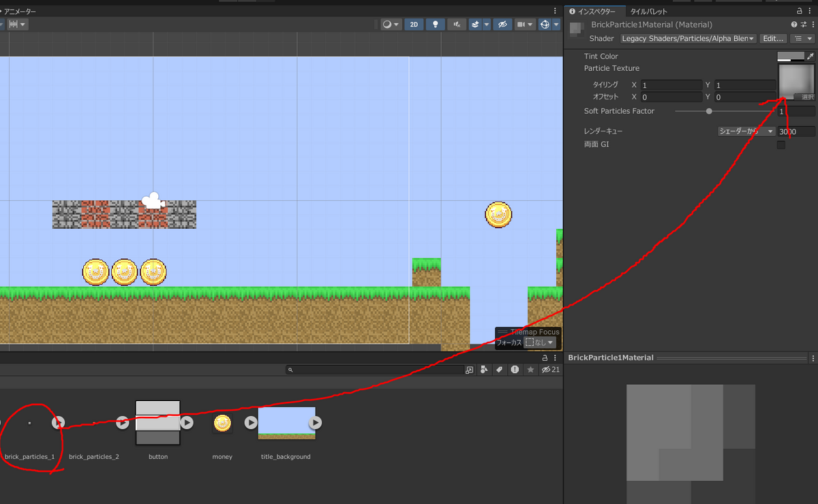Filter project assets by type icon
The width and height of the screenshot is (818, 504).
coord(484,370)
